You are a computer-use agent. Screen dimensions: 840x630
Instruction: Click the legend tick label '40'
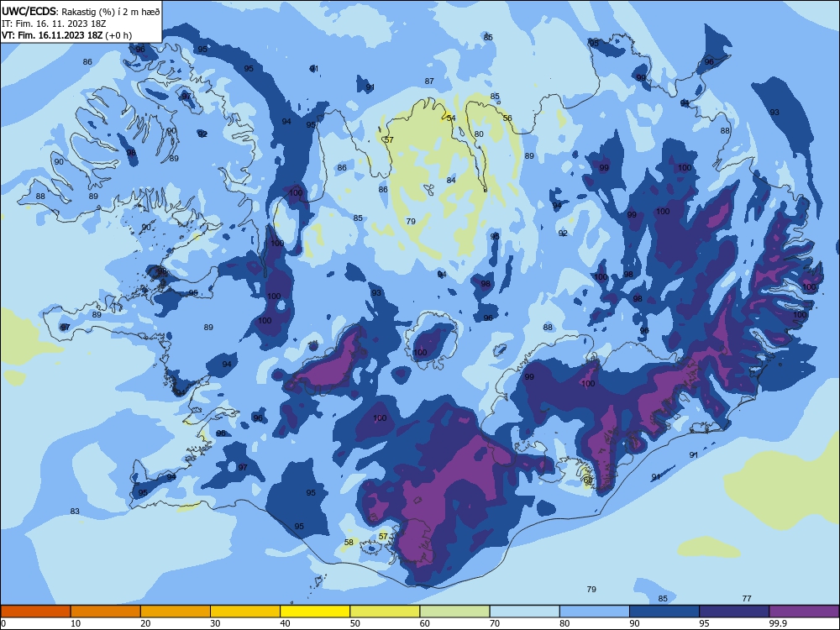pyautogui.click(x=285, y=623)
